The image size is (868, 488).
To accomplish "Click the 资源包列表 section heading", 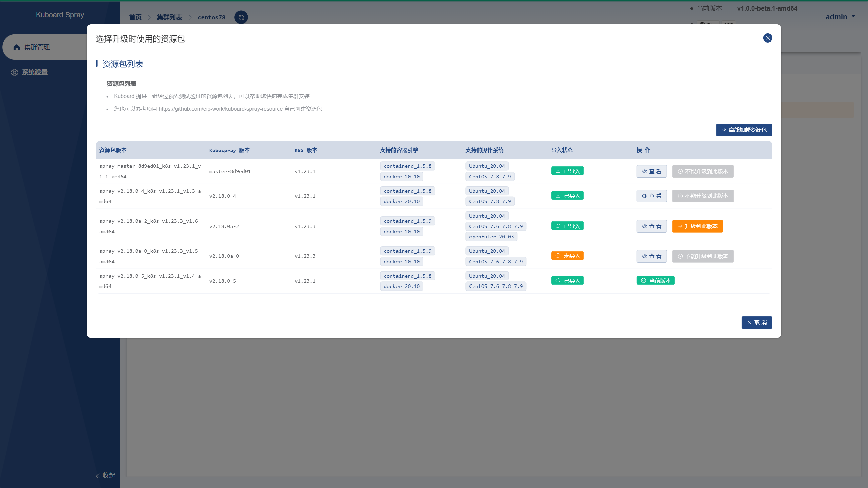I will click(x=123, y=64).
